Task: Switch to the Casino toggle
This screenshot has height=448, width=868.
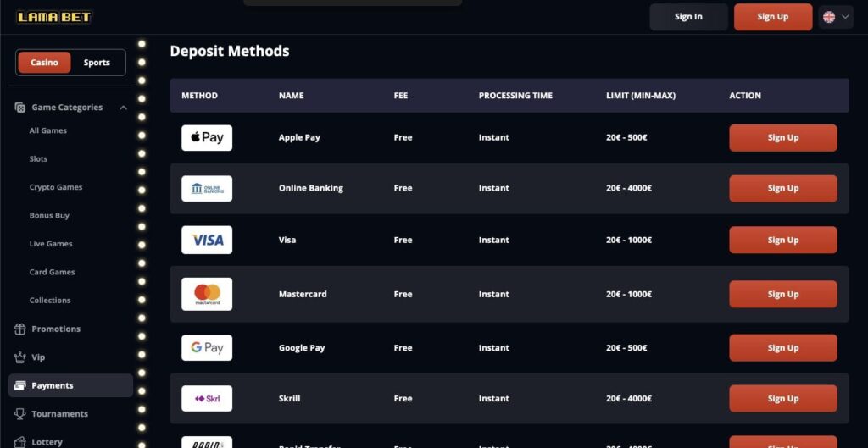Action: (x=44, y=63)
